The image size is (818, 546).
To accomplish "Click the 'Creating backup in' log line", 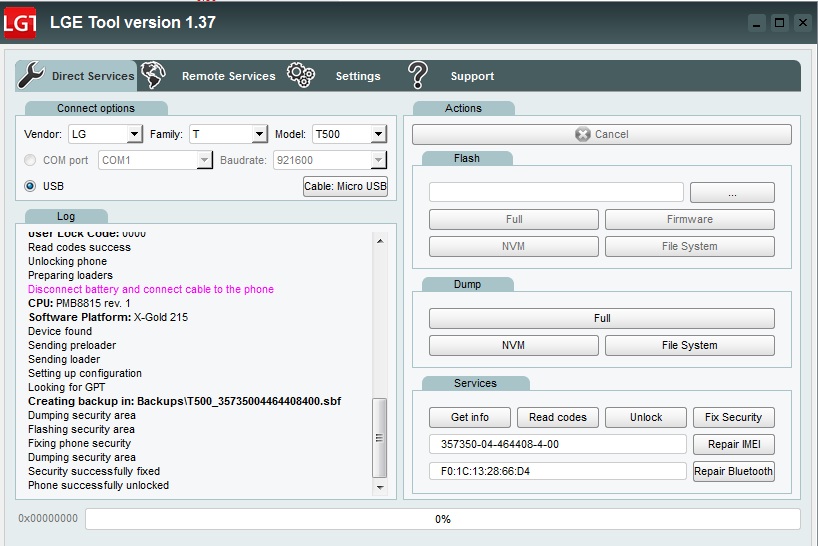I will [x=185, y=401].
